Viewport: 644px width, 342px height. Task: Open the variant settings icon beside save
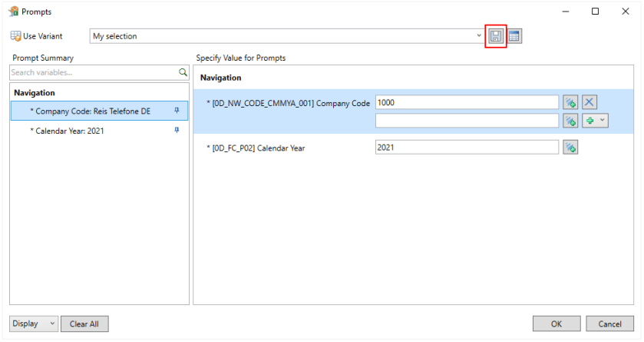tap(514, 36)
